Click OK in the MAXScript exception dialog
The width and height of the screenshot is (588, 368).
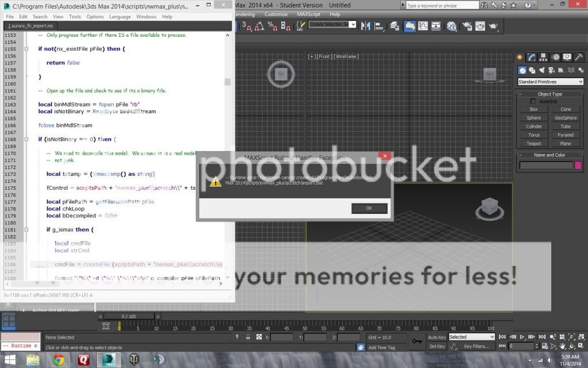point(369,208)
